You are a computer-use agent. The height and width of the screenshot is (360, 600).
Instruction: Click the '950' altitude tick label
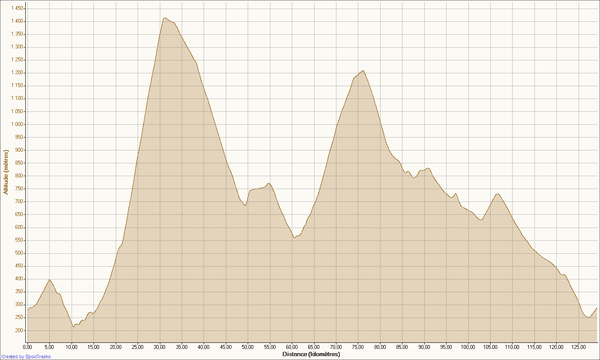[x=20, y=137]
